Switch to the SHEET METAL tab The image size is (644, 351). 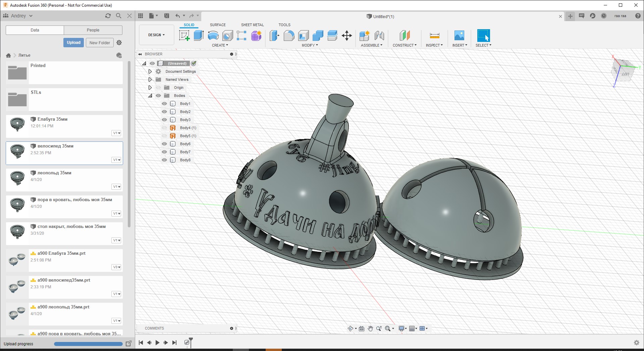pyautogui.click(x=252, y=25)
